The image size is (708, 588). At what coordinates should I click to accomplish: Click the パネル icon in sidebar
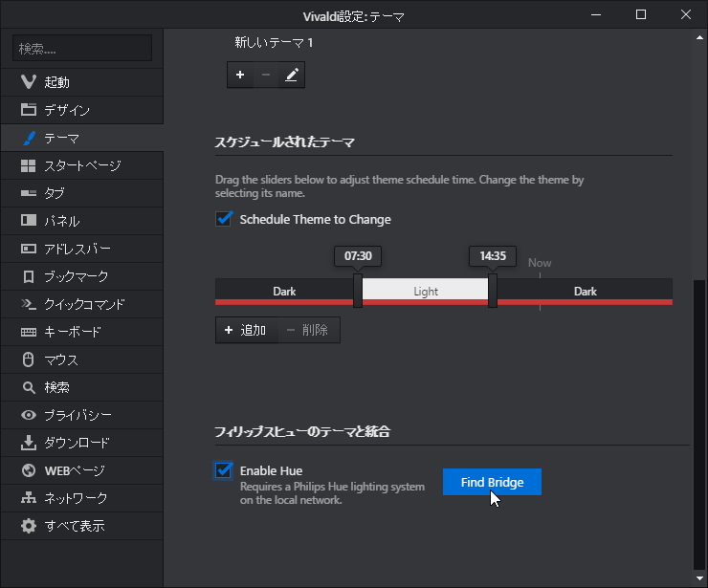coord(29,220)
